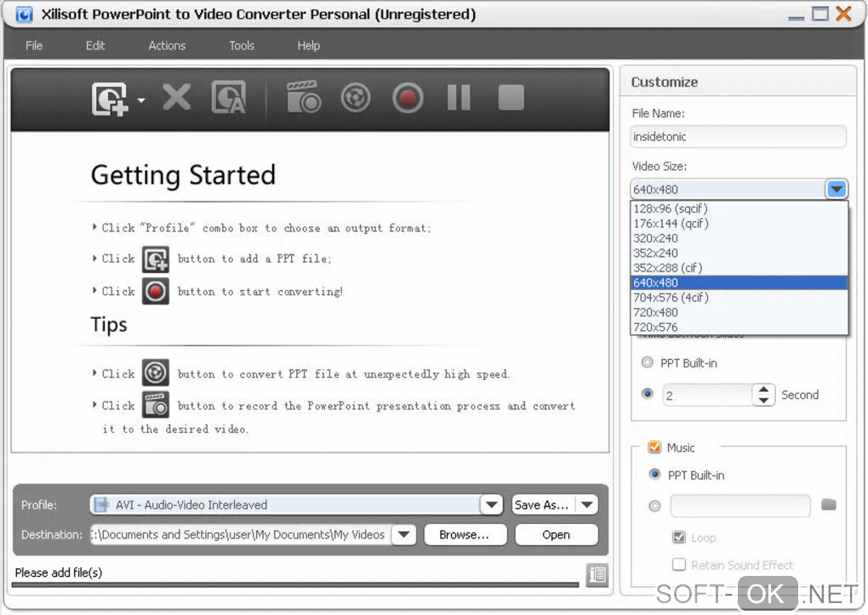Open the Tools menu
Screen dimensions: 868x615
(242, 45)
